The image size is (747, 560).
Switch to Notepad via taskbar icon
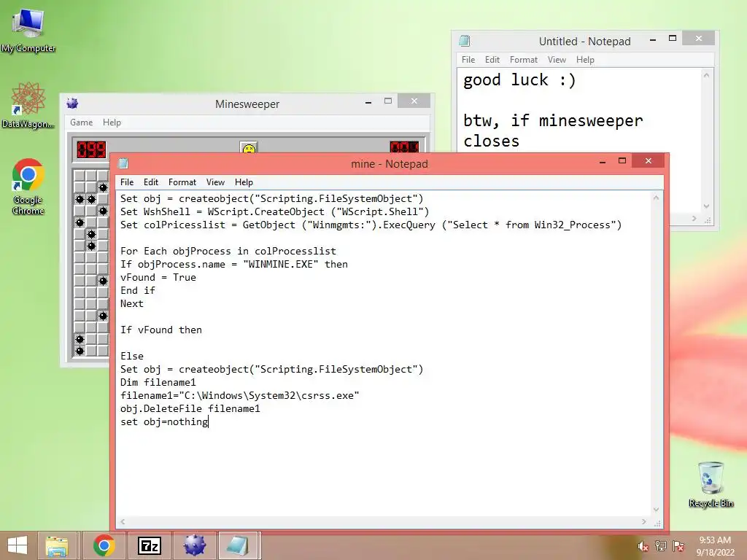coord(239,545)
